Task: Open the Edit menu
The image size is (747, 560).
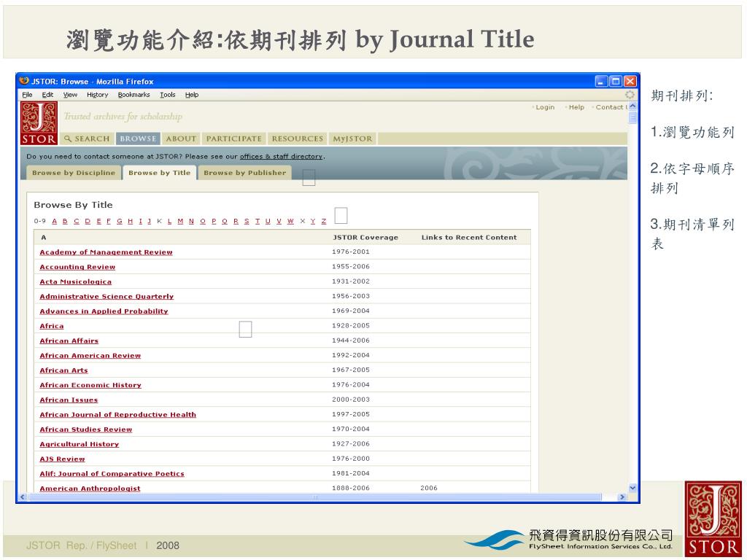Action: click(x=47, y=95)
